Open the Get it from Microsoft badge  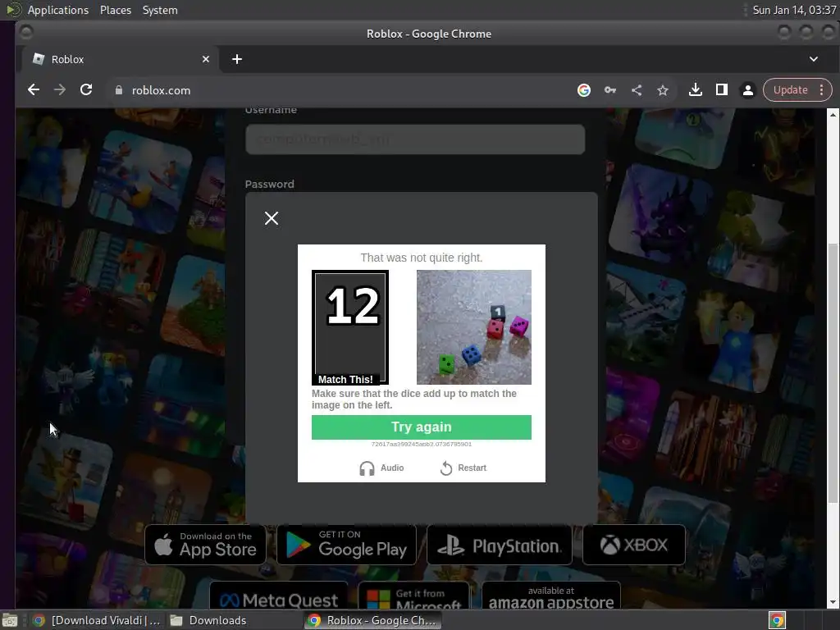413,596
